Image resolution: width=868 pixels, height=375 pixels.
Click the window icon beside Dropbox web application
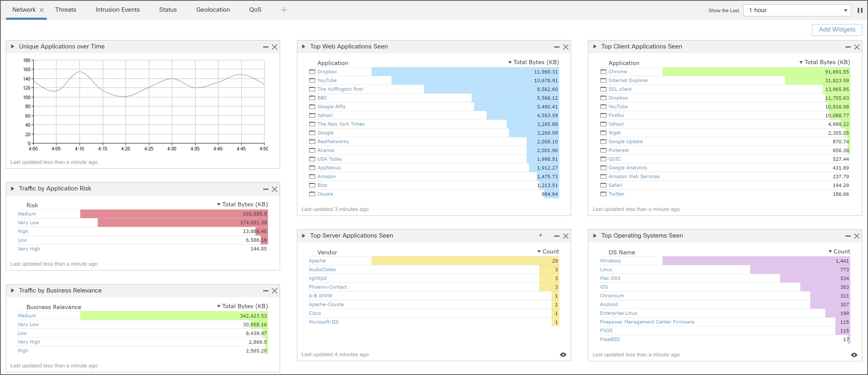pos(312,72)
